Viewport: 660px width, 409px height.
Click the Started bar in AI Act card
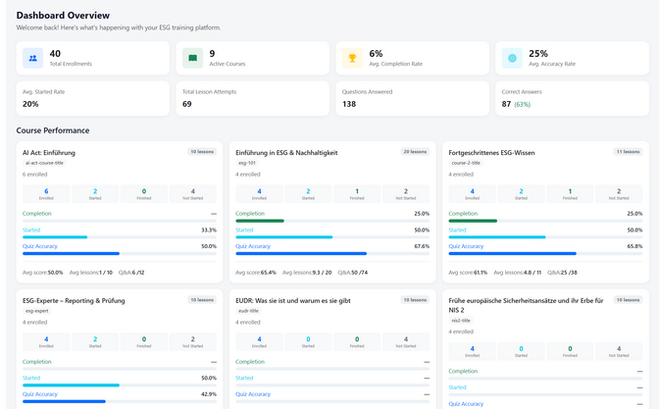(x=120, y=237)
